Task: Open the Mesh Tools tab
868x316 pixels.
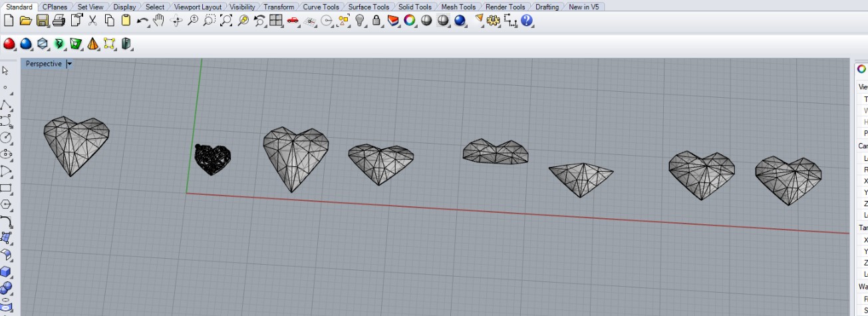Action: (x=458, y=7)
